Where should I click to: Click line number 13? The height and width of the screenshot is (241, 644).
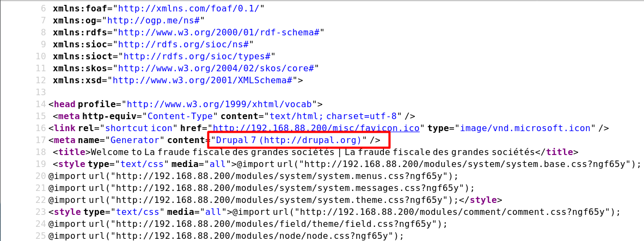coord(41,92)
